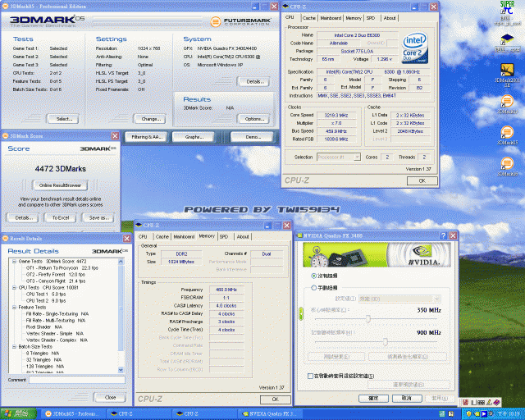
Task: Click the 350 MHz core clock slider
Action: click(368, 318)
